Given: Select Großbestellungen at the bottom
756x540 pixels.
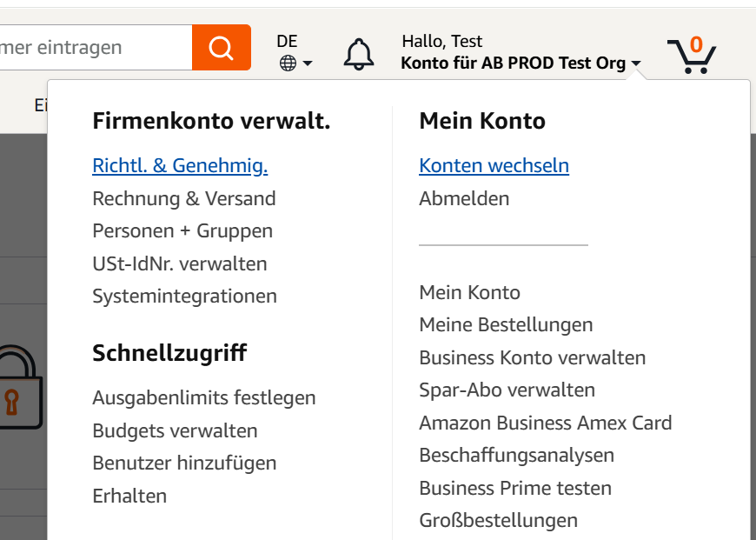Looking at the screenshot, I should click(x=499, y=520).
